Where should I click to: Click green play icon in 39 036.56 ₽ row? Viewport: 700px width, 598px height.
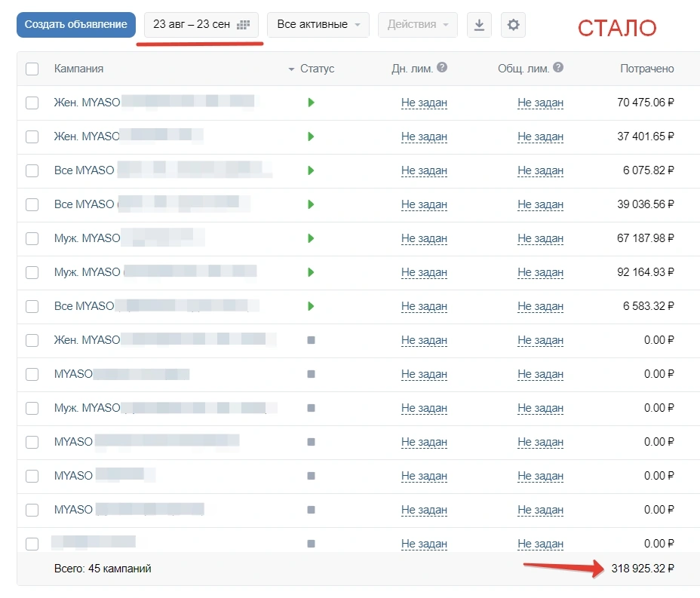[312, 204]
